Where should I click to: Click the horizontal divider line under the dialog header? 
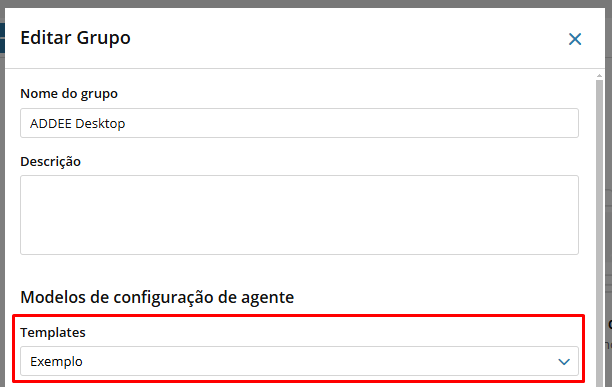click(x=304, y=69)
